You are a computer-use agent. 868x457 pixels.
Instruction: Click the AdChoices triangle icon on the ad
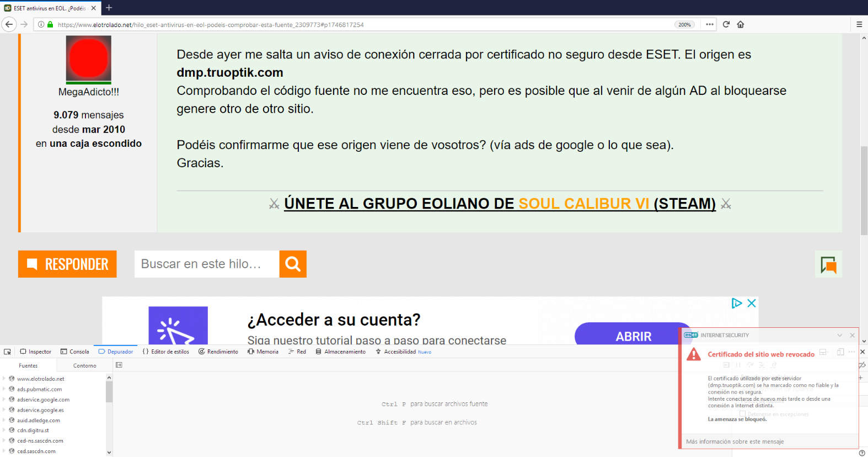coord(736,303)
